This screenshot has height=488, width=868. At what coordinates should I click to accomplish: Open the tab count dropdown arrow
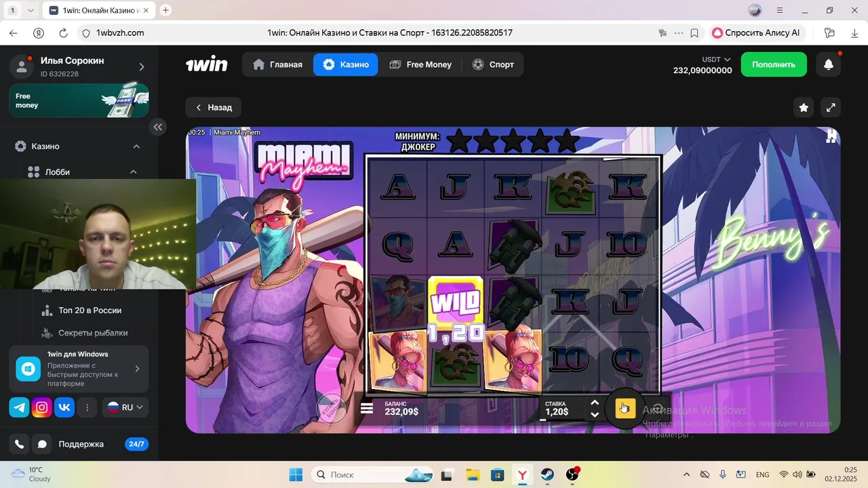pyautogui.click(x=31, y=10)
